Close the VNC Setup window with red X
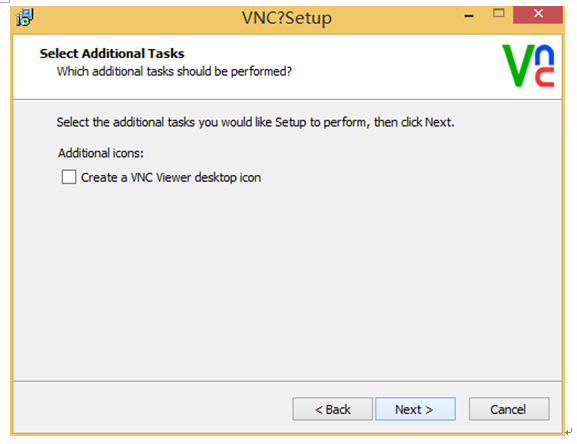The image size is (577, 444). coord(538,14)
